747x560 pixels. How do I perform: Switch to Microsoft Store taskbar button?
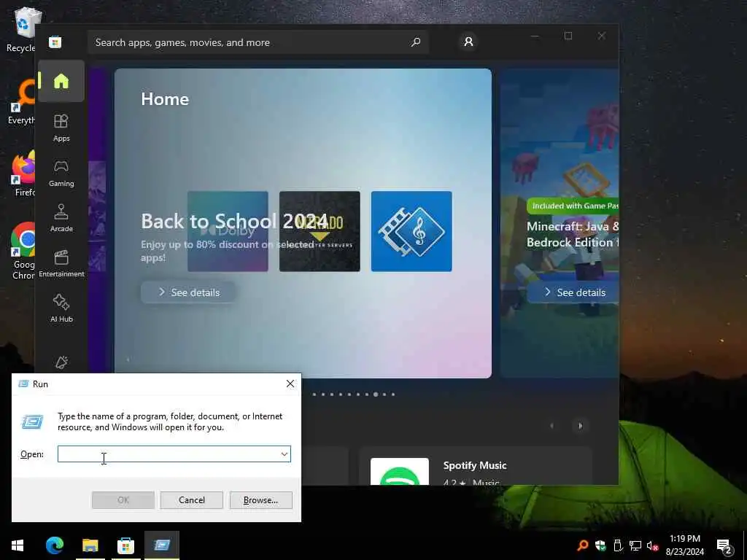click(x=125, y=545)
